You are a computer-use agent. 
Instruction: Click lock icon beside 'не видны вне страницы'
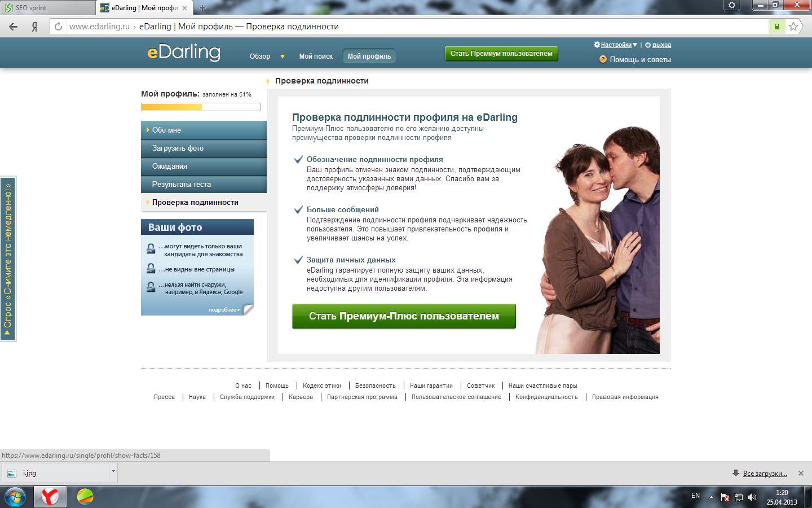151,269
